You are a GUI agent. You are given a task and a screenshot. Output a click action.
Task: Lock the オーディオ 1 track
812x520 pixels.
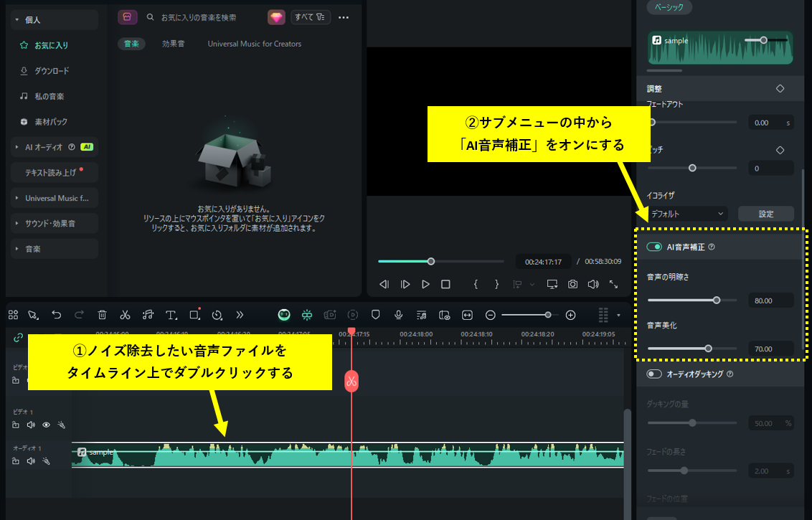coord(16,461)
